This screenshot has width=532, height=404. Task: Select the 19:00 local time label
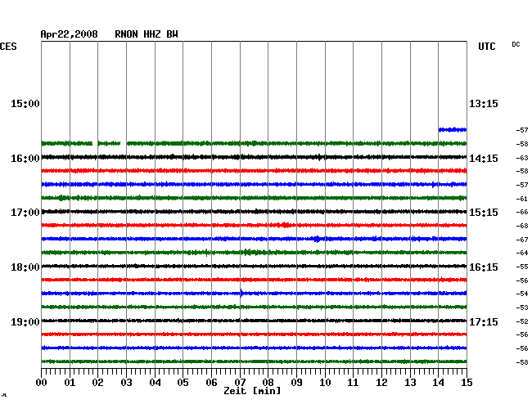(25, 321)
